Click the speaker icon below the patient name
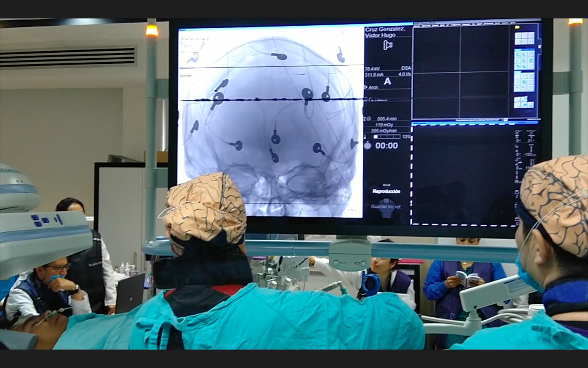This screenshot has width=588, height=368. [388, 45]
